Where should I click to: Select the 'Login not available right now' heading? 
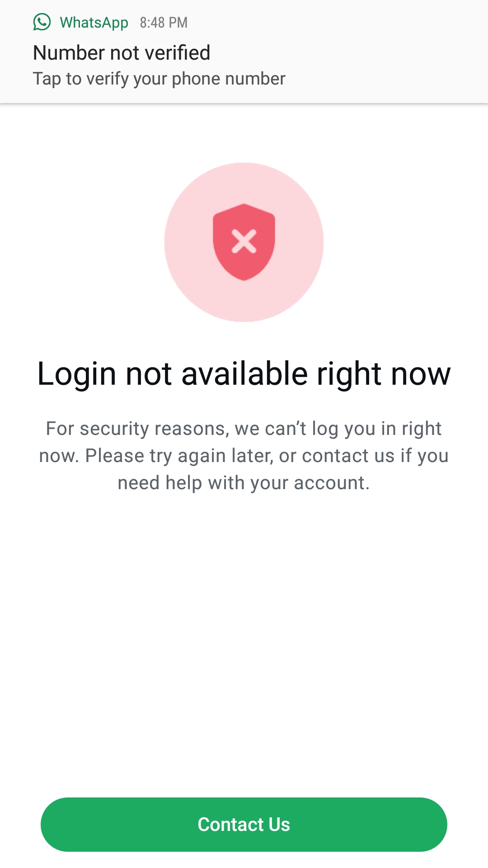[244, 374]
